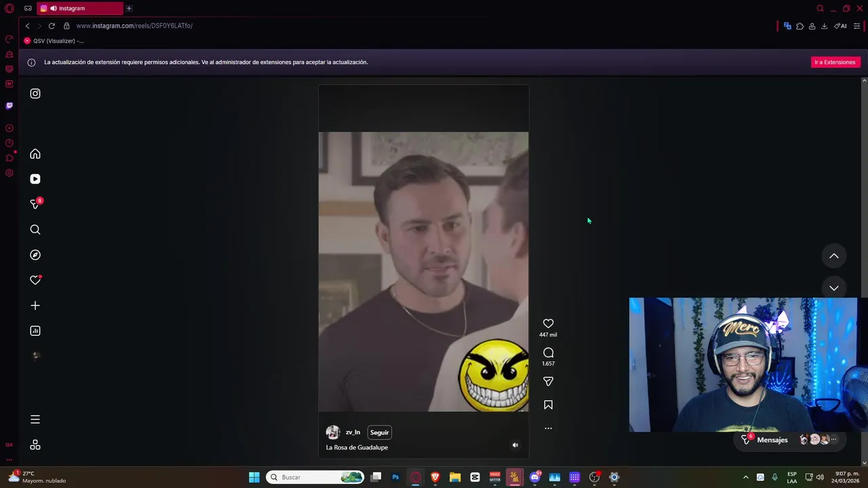Open Easy Setup sliders menu
The image size is (868, 488).
857,26
